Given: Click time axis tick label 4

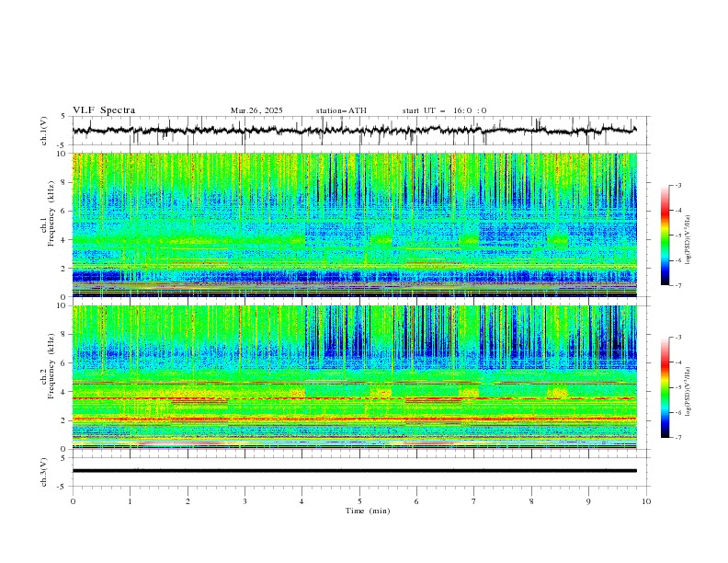Looking at the screenshot, I should click(x=302, y=501).
